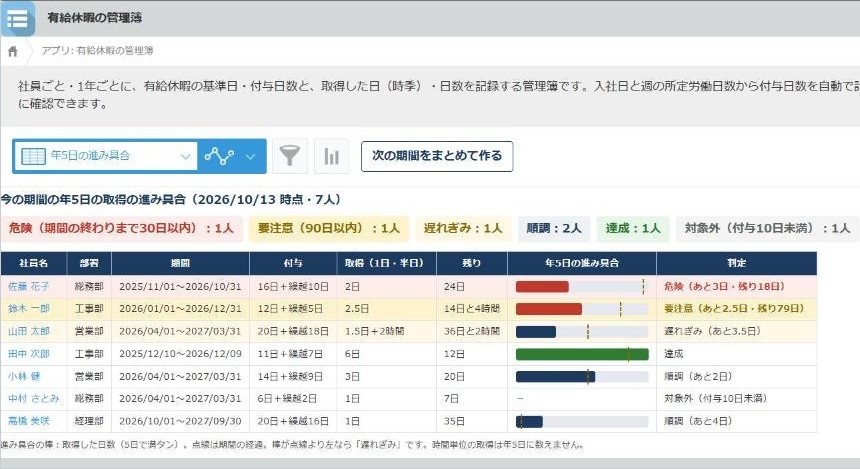
Task: Click period cell 2025/11/01~2026/10/31
Action: pos(180,286)
